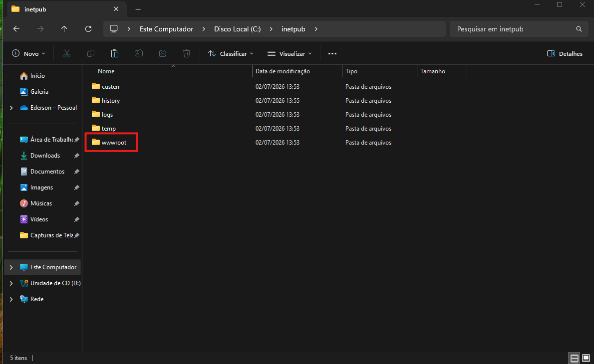Click the Share icon in toolbar

click(x=163, y=54)
